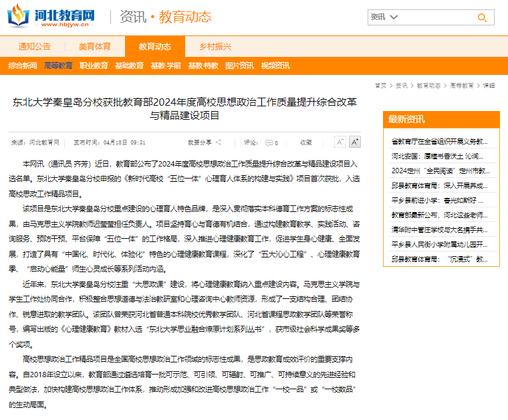This screenshot has height=420, width=508.
Task: Go to 高等教育 subcategory
Action: pos(58,66)
